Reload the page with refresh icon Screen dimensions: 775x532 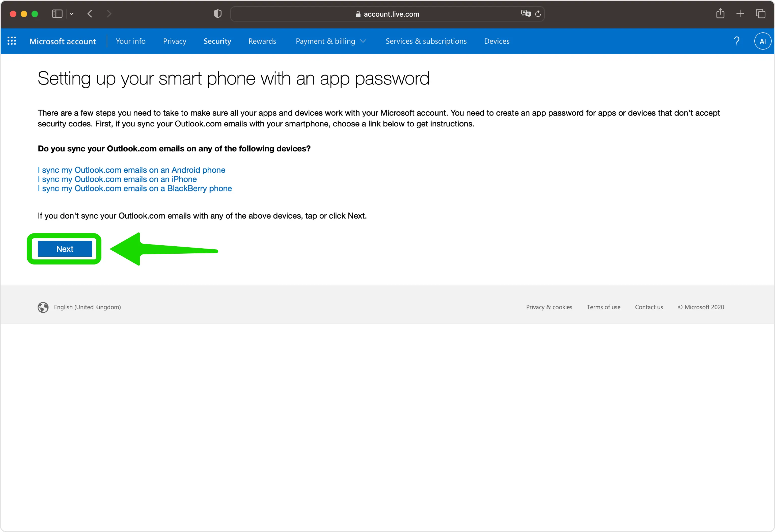538,14
